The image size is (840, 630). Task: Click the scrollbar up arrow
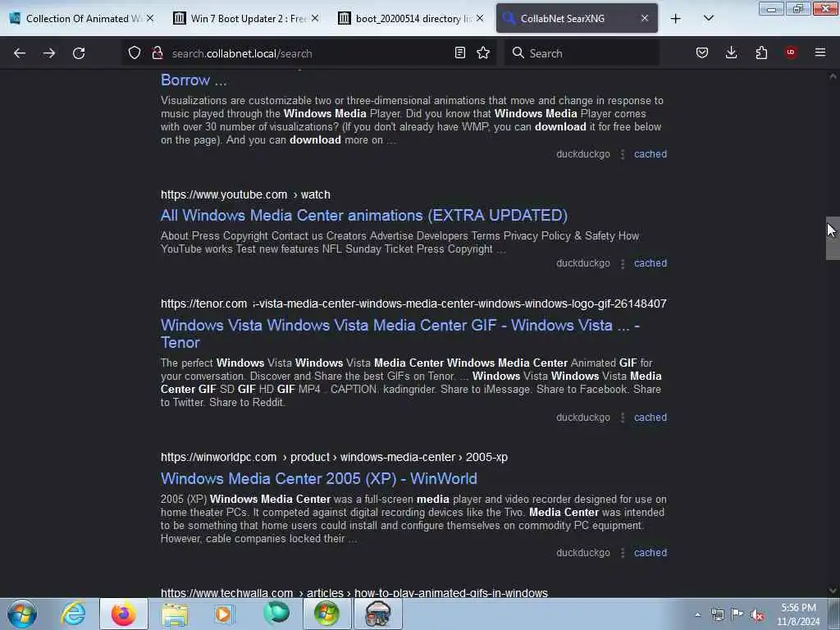pyautogui.click(x=833, y=76)
